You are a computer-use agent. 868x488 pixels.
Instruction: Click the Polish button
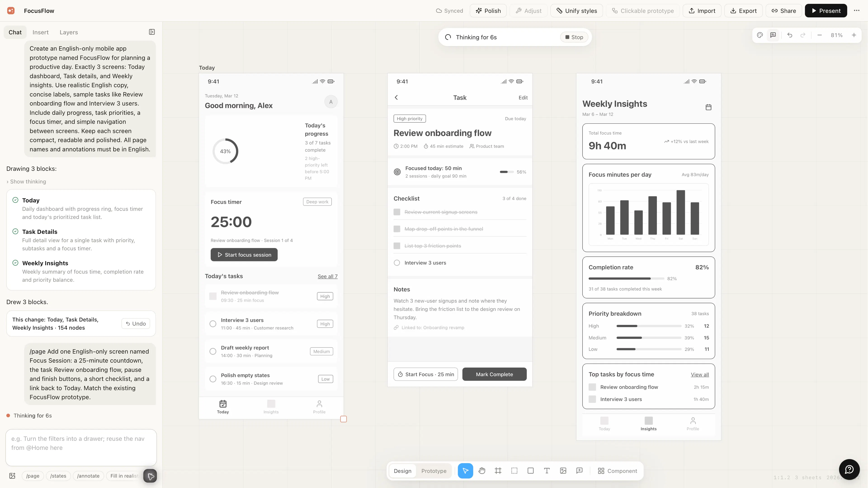click(x=488, y=11)
